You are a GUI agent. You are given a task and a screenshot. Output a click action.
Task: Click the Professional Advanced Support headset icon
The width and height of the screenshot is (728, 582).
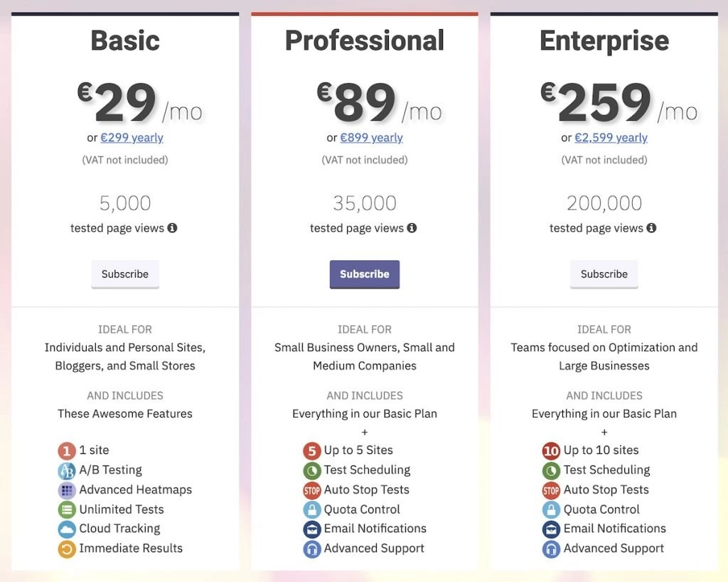click(312, 549)
